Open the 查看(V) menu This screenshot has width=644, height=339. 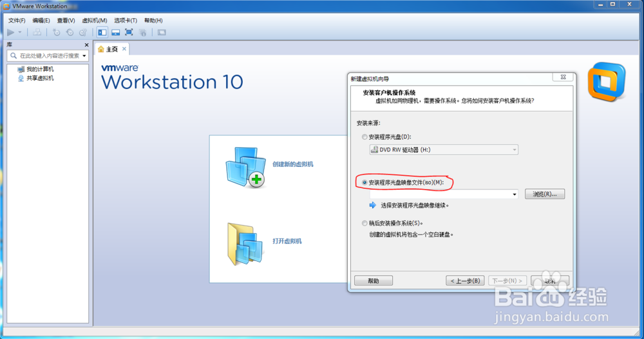(x=66, y=21)
